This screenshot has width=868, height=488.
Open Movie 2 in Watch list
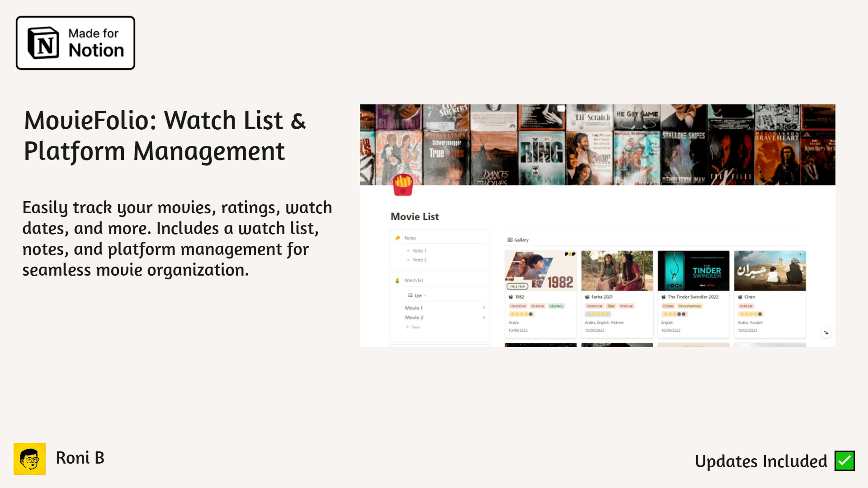[x=414, y=317]
